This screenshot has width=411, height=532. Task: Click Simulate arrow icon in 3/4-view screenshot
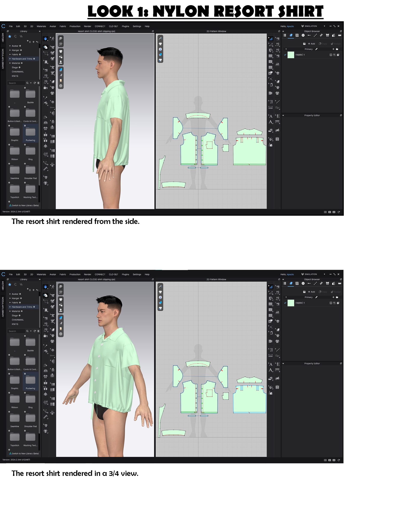click(x=46, y=287)
